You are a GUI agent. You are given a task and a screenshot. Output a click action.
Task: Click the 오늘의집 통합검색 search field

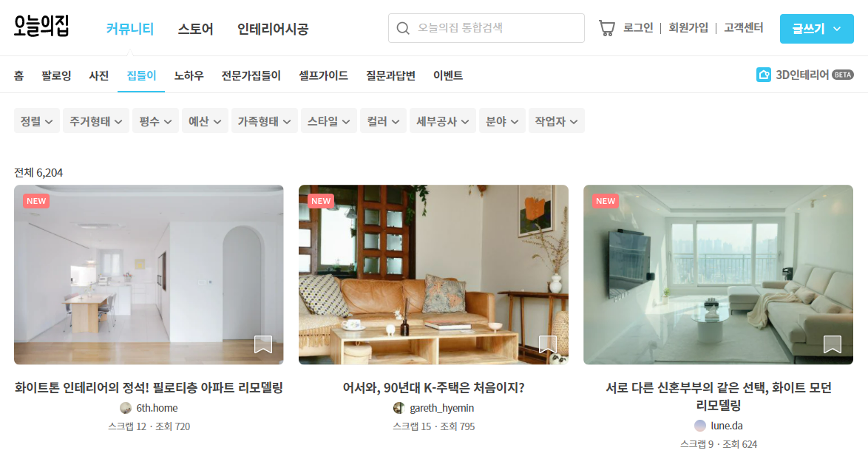pyautogui.click(x=486, y=28)
